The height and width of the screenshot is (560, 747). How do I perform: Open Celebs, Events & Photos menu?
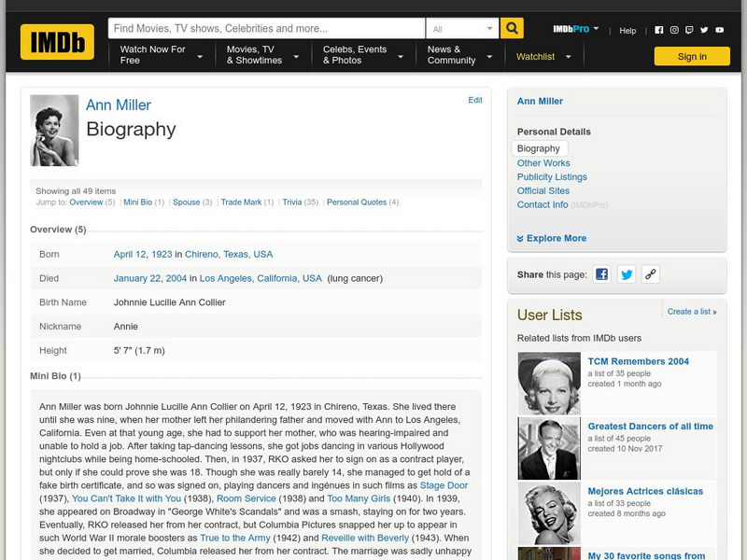coord(363,55)
